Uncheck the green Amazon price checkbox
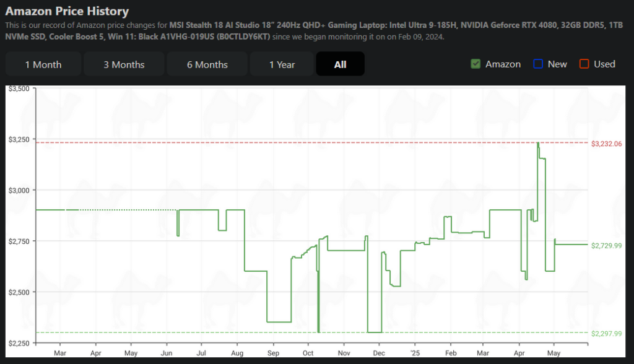The width and height of the screenshot is (634, 364). (x=475, y=64)
